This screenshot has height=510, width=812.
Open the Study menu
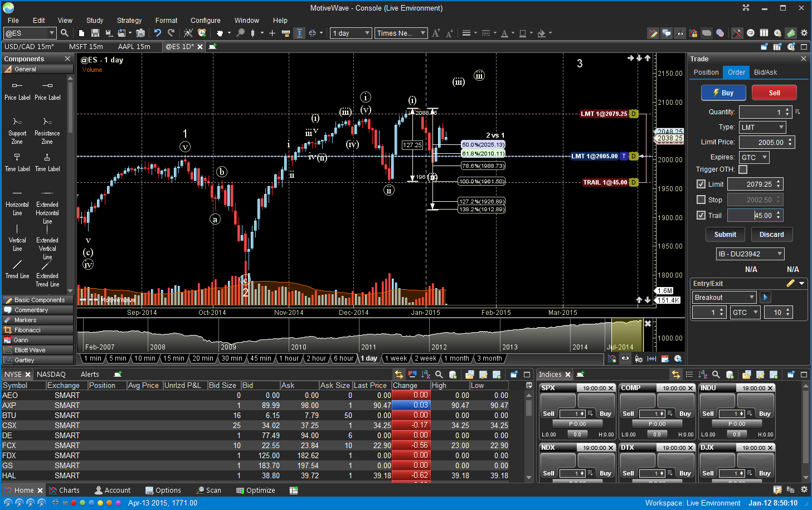[x=95, y=20]
